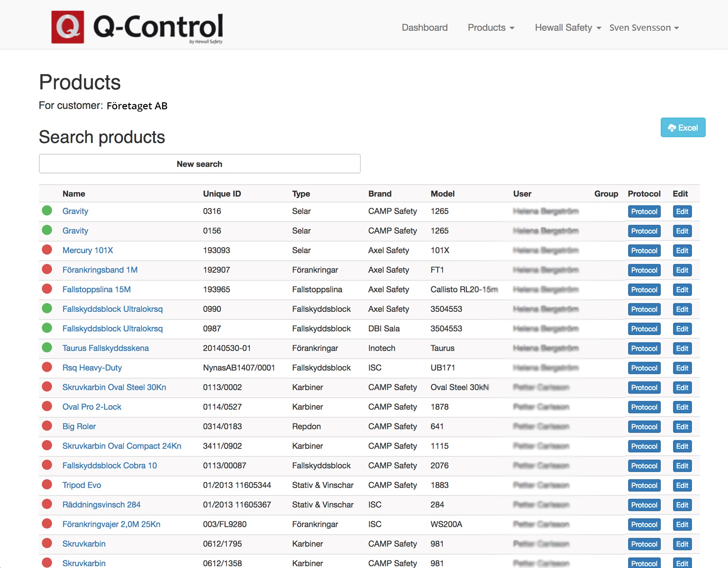Image resolution: width=728 pixels, height=568 pixels.
Task: Click green status dot for Gravity 0316
Action: (47, 211)
